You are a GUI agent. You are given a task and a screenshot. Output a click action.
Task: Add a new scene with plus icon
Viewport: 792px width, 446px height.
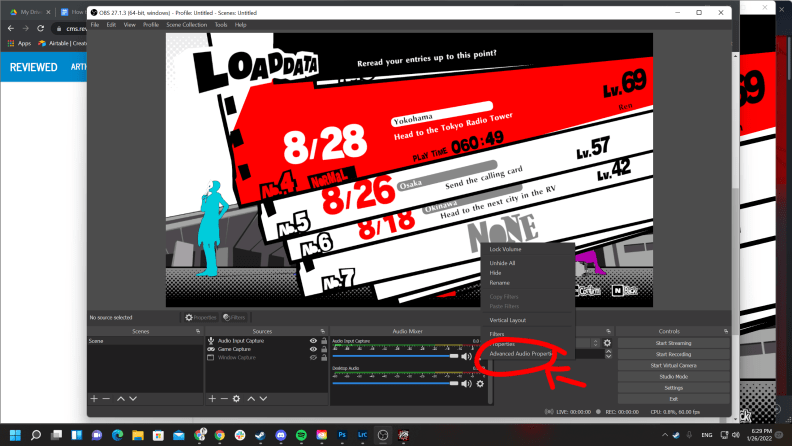94,399
